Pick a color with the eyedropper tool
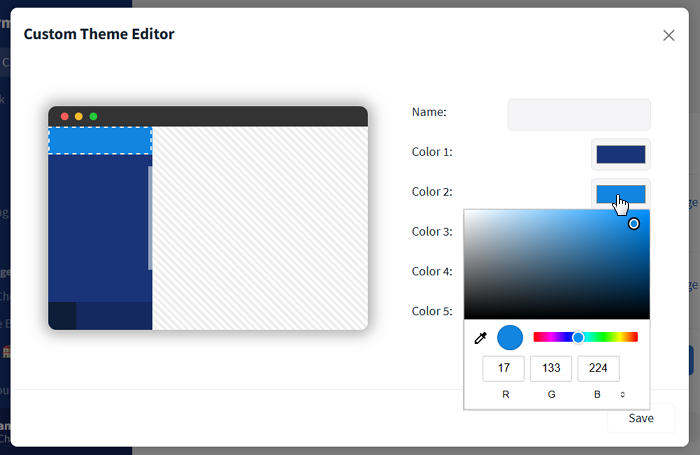Viewport: 700px width, 455px height. click(x=480, y=338)
